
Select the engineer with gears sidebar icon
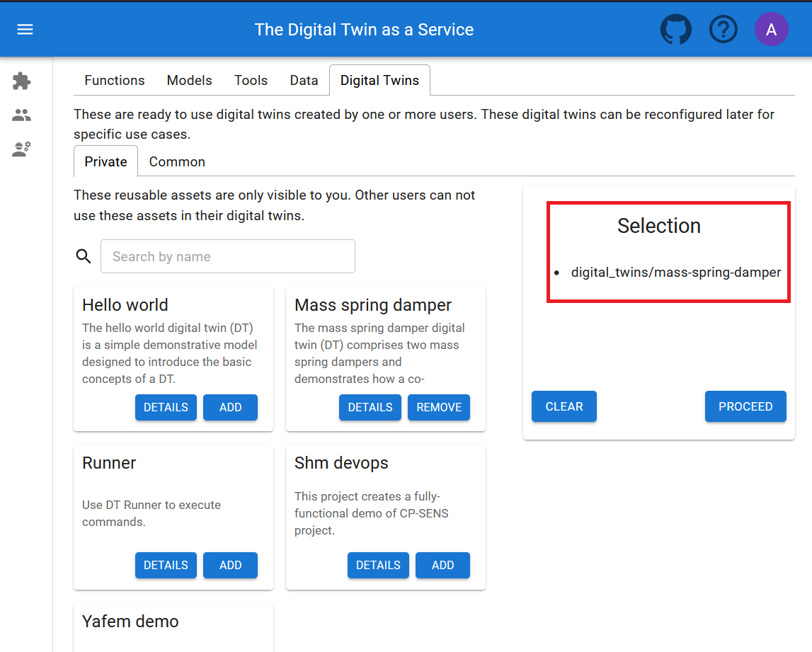[x=21, y=148]
